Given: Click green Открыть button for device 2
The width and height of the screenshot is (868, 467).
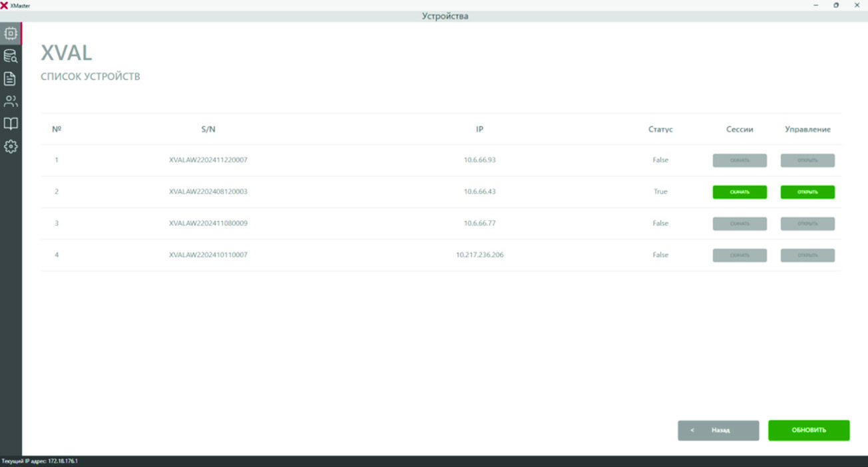Looking at the screenshot, I should 807,192.
